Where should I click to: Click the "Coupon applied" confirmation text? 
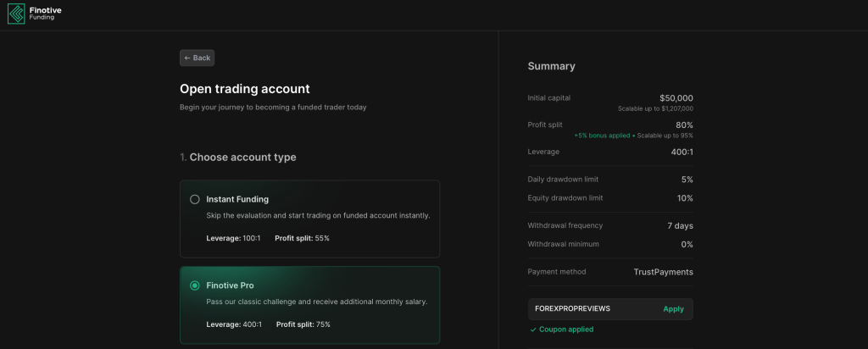566,330
